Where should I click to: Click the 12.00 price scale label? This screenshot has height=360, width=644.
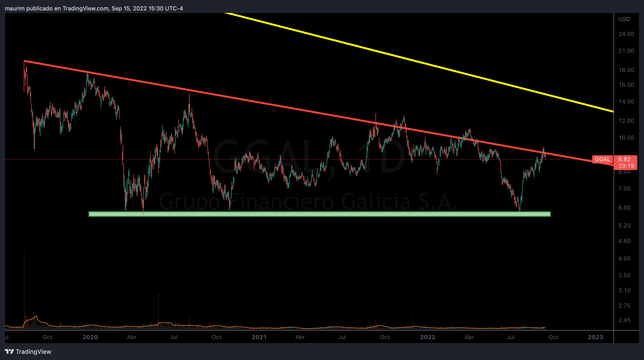point(626,121)
